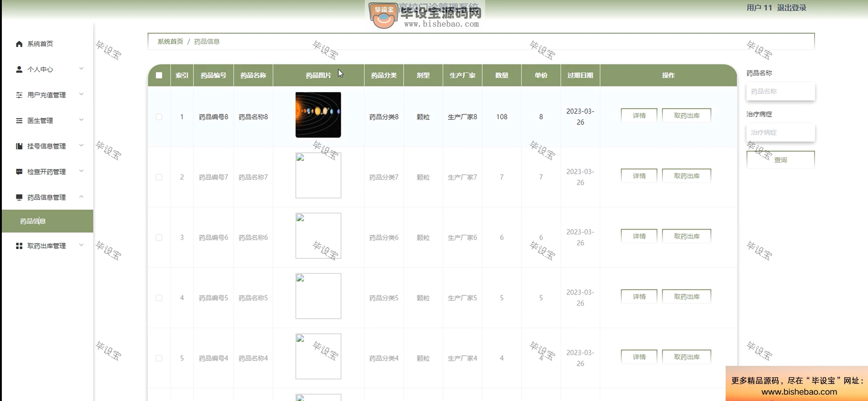Click the broken image thumbnail for 药品名称5

(x=318, y=296)
